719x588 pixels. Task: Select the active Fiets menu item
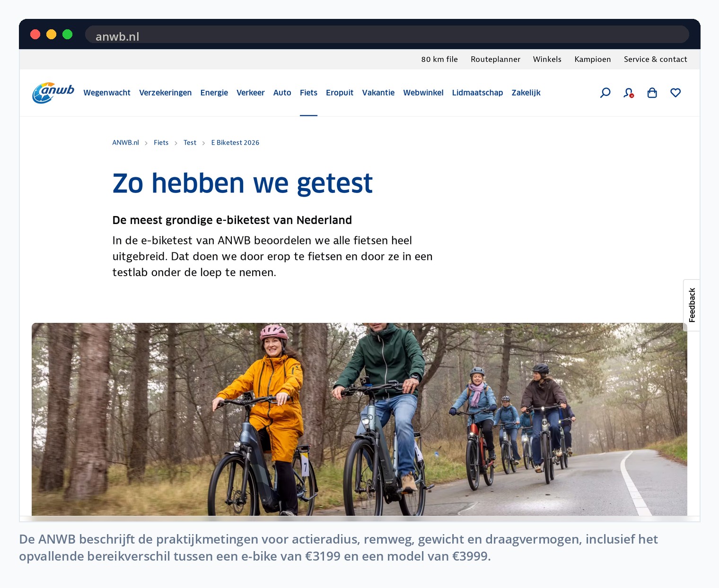click(x=308, y=93)
